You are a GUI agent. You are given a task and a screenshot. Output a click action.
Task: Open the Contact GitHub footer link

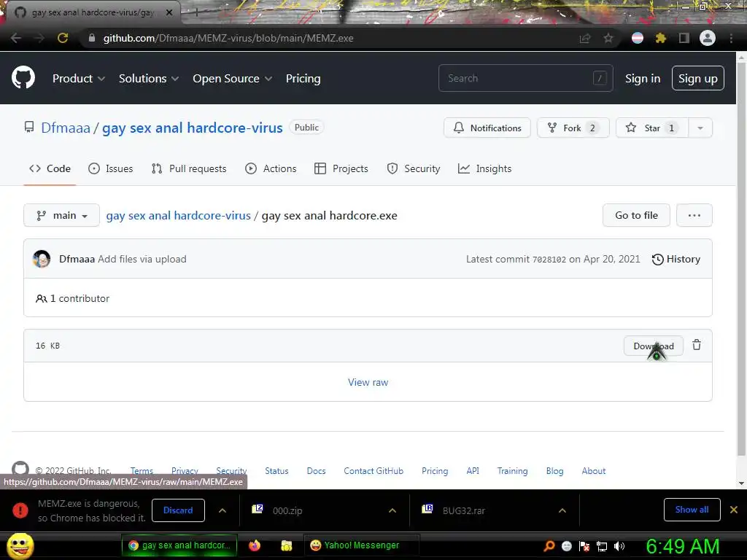373,471
